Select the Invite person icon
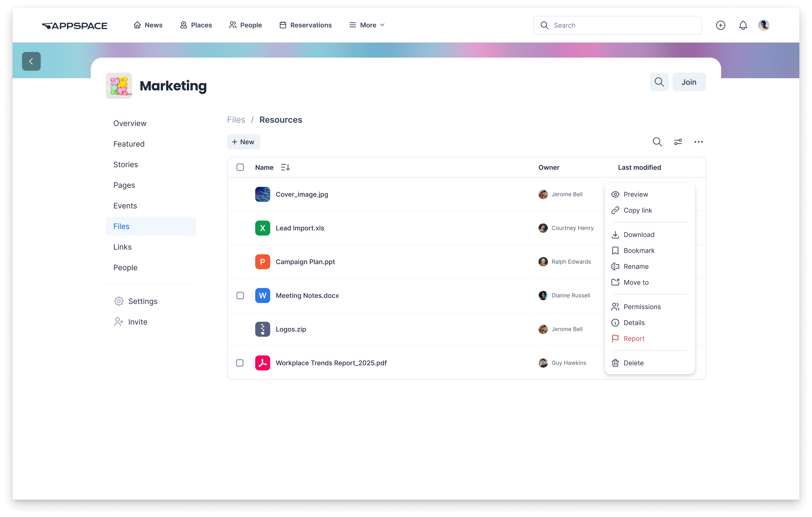 118,322
